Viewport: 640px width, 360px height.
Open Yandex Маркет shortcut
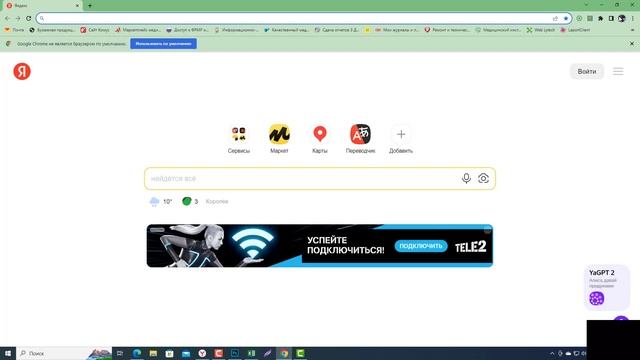tap(279, 139)
